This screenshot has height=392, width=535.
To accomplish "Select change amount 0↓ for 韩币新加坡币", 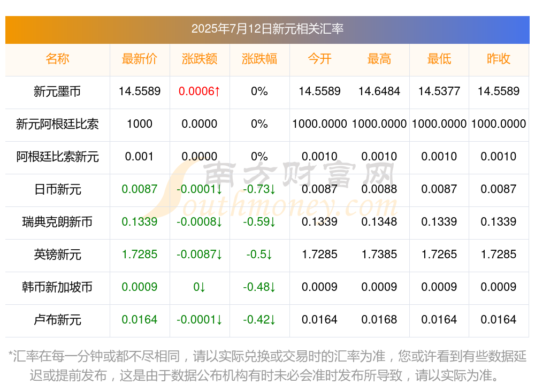I will tap(200, 287).
